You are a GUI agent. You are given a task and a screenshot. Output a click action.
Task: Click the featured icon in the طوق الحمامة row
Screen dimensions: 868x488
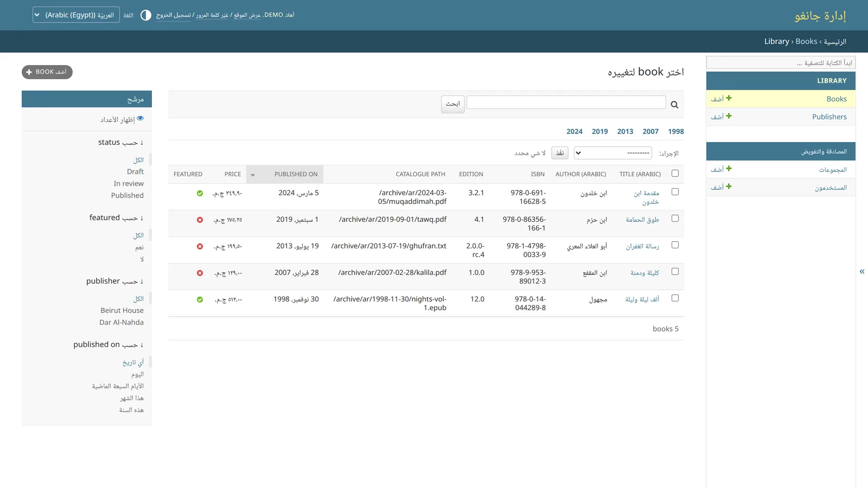(x=200, y=220)
